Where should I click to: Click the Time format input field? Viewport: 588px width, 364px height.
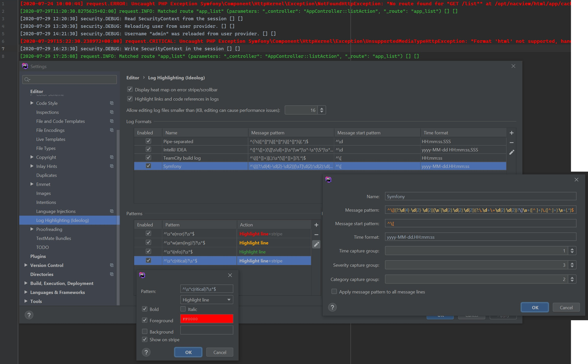[x=480, y=237]
